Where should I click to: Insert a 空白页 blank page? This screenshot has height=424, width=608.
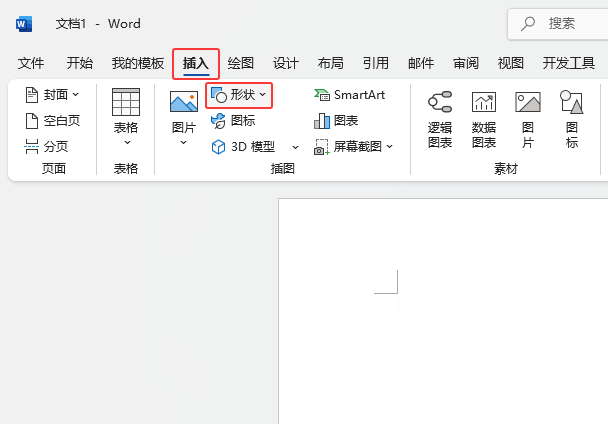[52, 121]
